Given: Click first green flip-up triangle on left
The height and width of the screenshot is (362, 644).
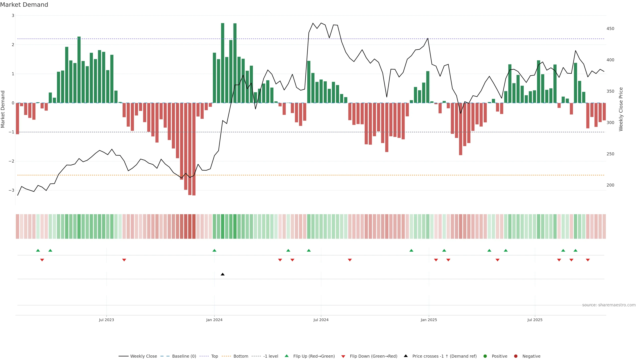Looking at the screenshot, I should pyautogui.click(x=38, y=250).
